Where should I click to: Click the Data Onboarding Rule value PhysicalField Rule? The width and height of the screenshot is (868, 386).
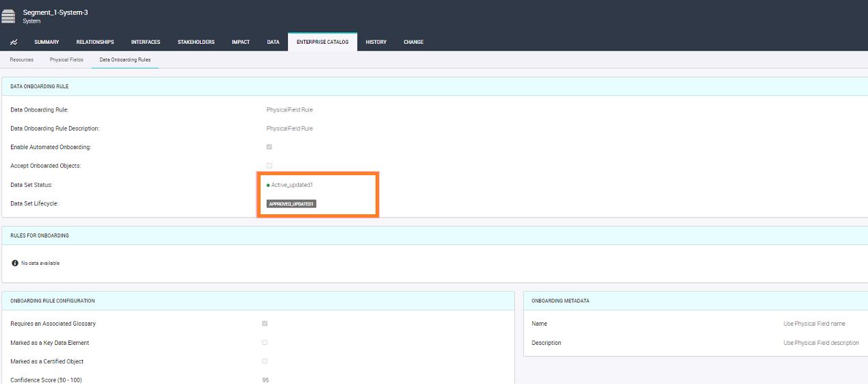point(289,110)
